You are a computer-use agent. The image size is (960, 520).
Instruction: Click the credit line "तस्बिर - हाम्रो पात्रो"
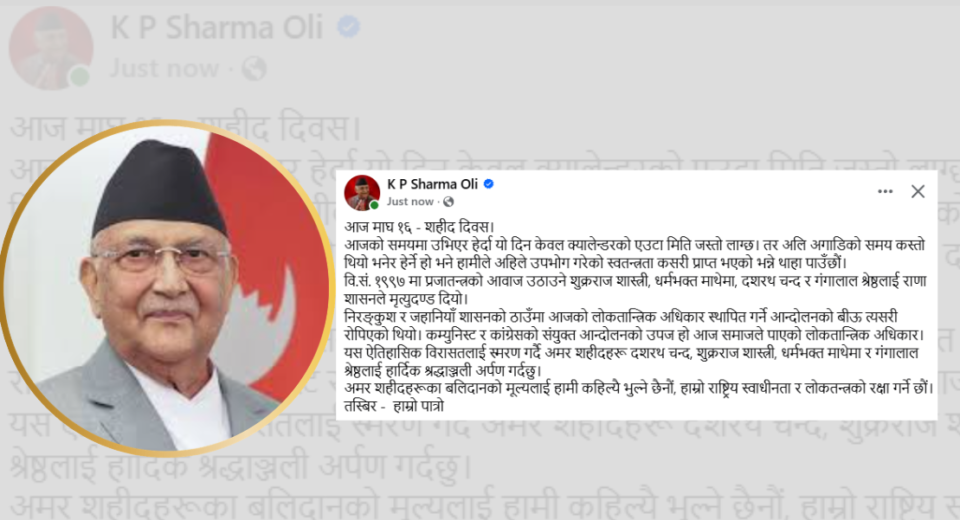(394, 406)
